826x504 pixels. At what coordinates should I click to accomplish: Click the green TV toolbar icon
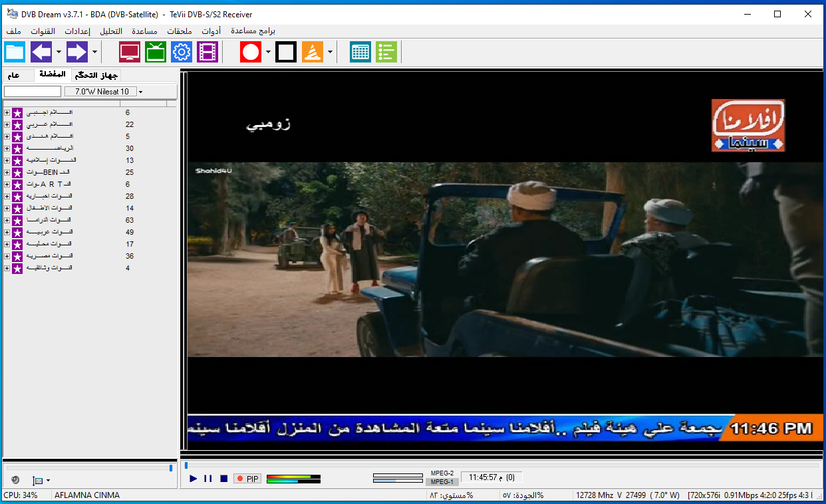pos(156,52)
